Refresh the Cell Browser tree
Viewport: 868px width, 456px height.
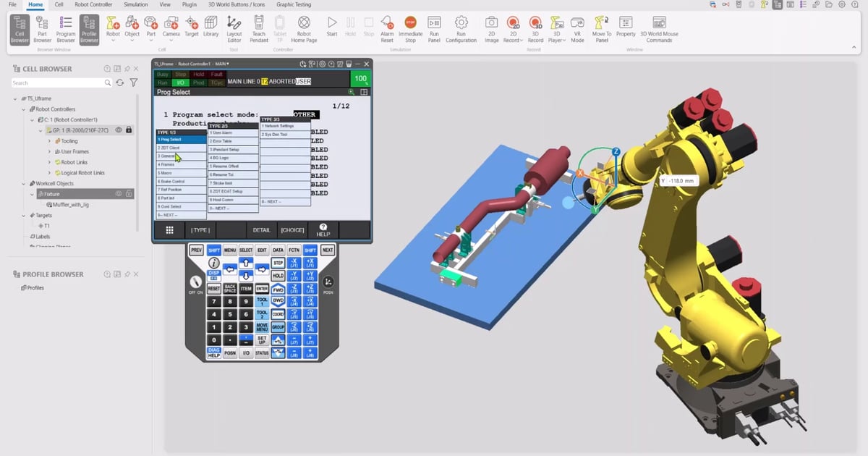[x=120, y=83]
